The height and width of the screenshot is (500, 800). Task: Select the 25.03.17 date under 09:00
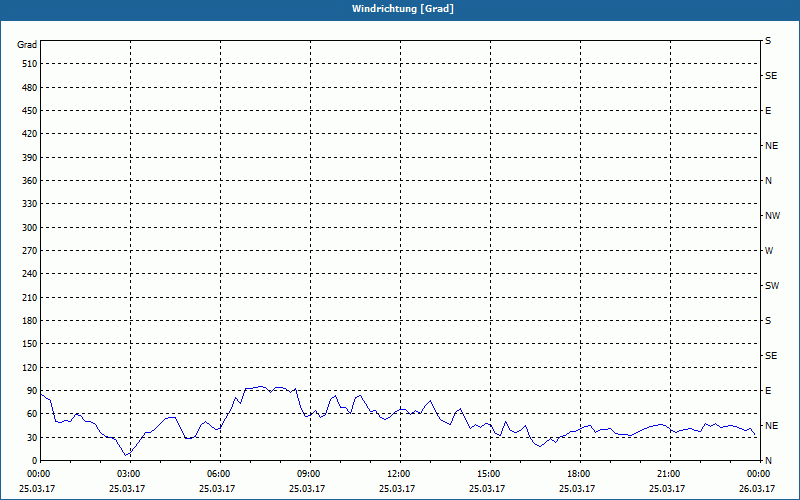point(307,488)
